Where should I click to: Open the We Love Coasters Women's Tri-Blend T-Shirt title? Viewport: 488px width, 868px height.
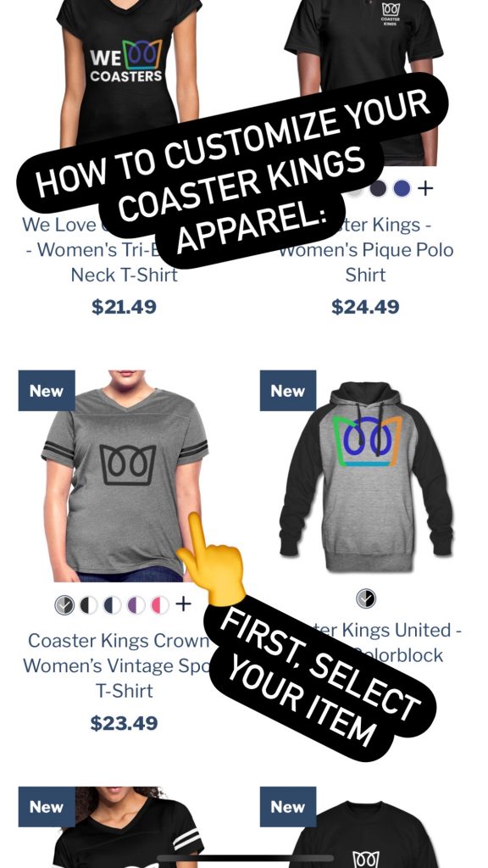[x=100, y=250]
